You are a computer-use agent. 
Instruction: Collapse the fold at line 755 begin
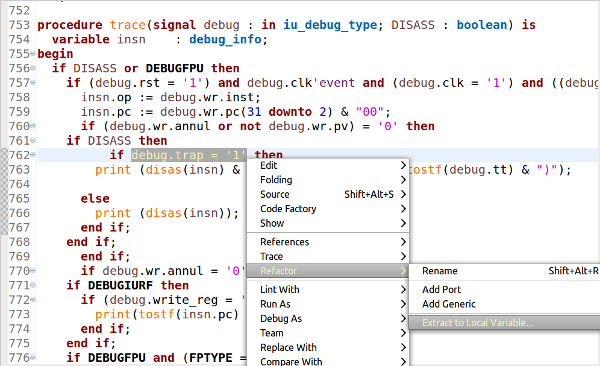(33, 54)
